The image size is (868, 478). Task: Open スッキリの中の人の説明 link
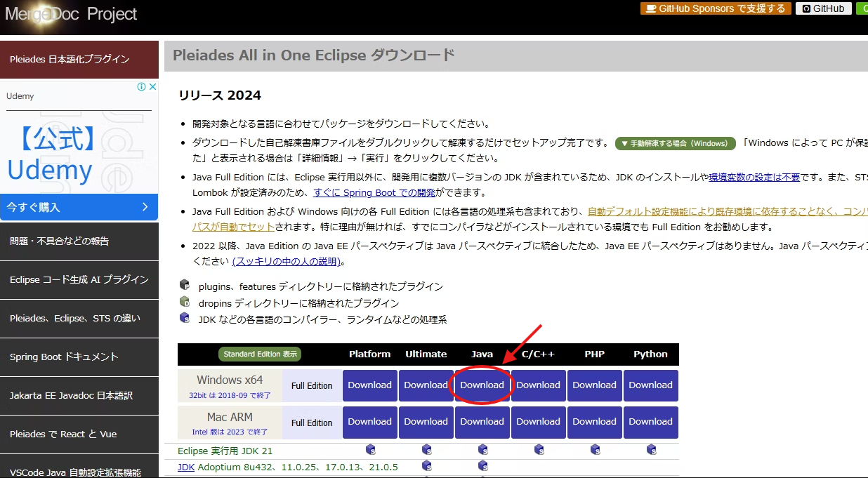click(x=286, y=261)
